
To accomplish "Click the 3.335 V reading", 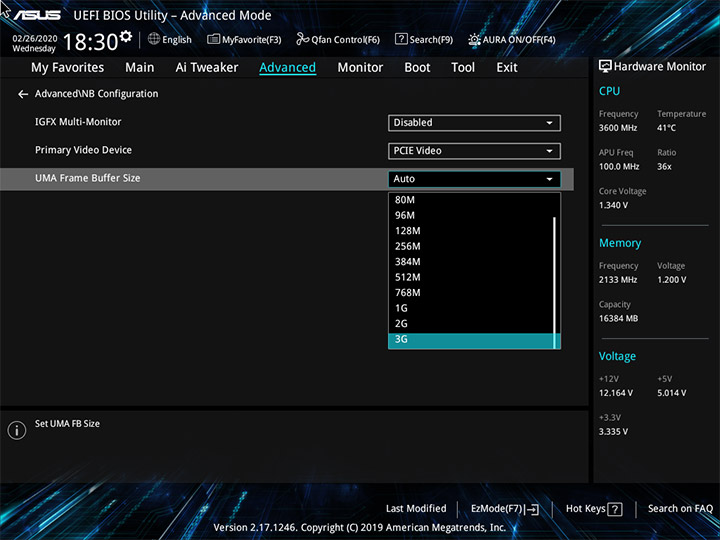I will pyautogui.click(x=613, y=432).
